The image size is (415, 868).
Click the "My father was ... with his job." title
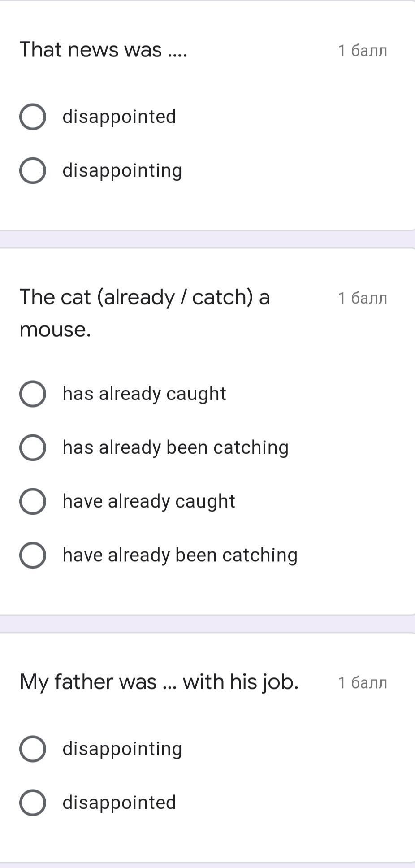[159, 682]
